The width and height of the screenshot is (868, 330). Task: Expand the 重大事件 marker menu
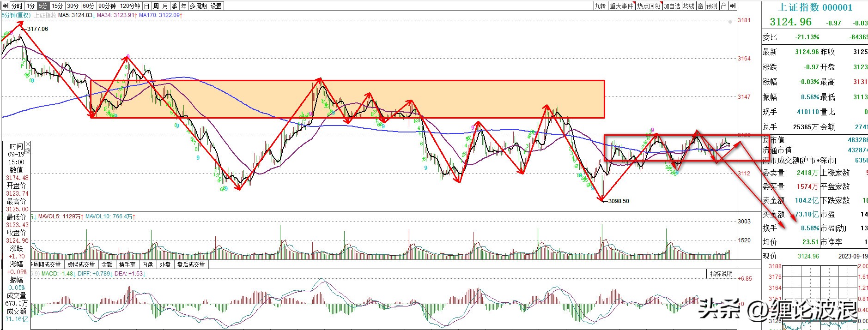pos(621,6)
